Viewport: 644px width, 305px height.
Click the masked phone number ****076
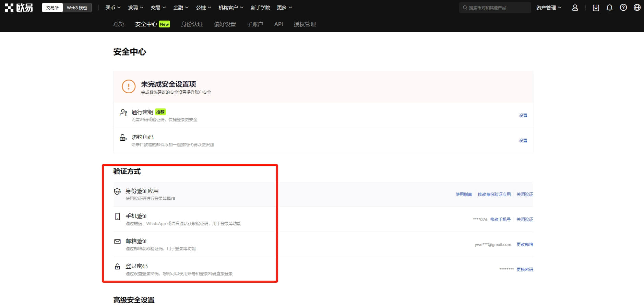(480, 220)
